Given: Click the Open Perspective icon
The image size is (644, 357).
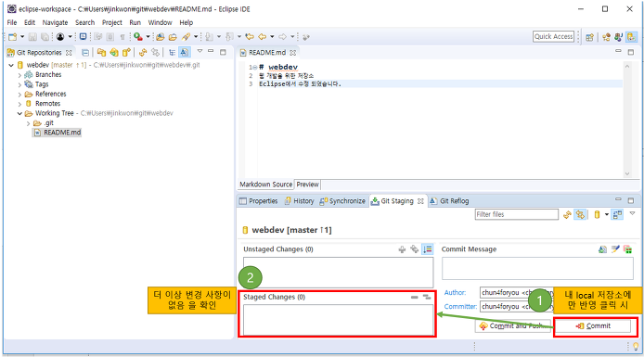Looking at the screenshot, I should pos(590,37).
